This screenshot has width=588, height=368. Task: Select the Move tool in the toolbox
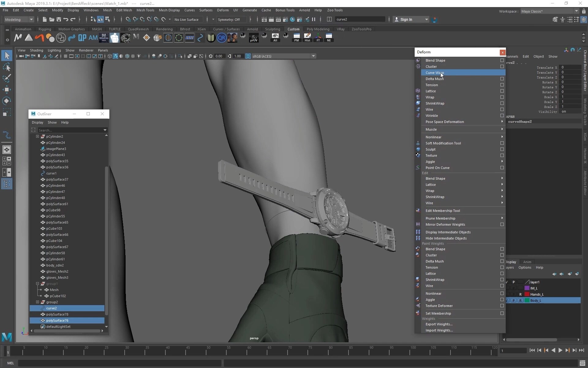coord(6,90)
